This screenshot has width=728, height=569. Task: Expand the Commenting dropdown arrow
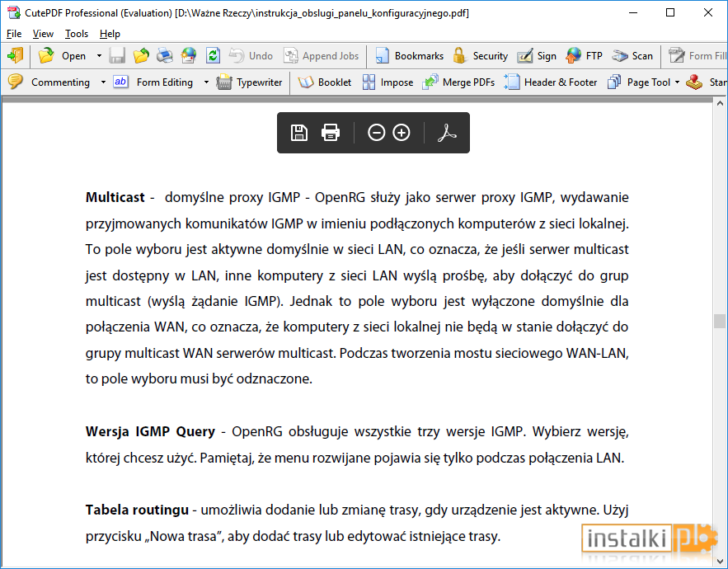pyautogui.click(x=103, y=82)
